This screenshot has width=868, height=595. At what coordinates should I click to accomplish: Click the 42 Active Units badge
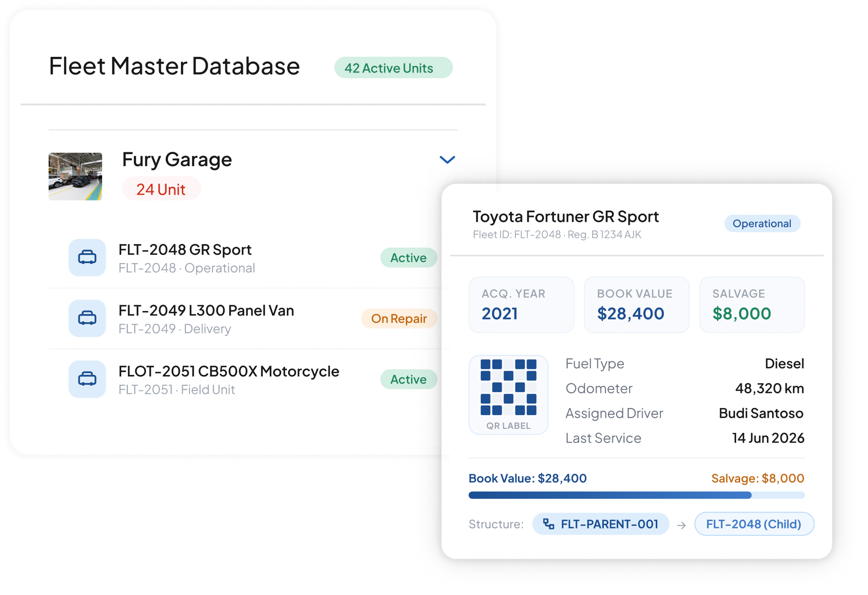393,67
